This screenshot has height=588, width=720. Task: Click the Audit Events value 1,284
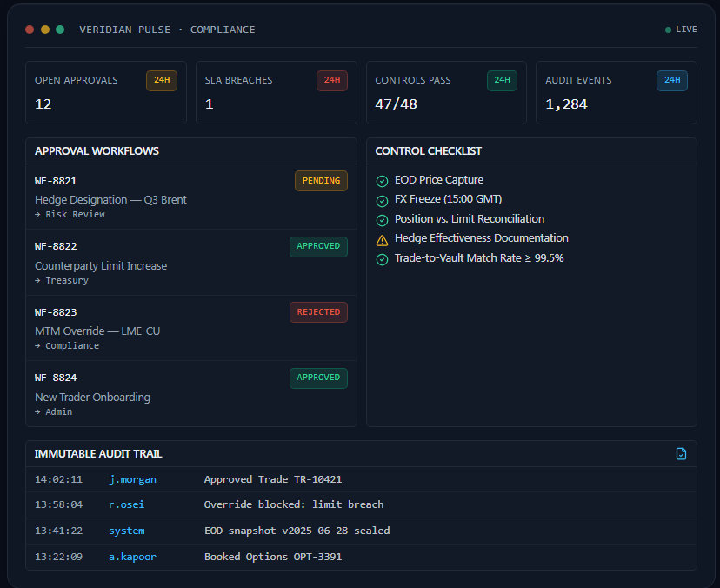click(566, 104)
